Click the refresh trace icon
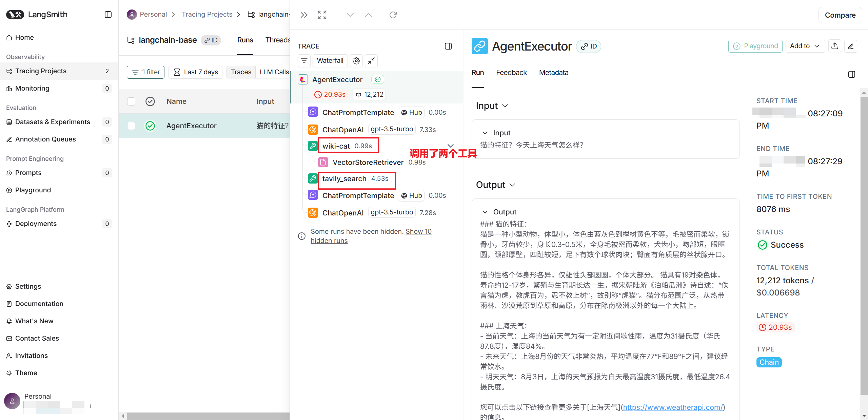The height and width of the screenshot is (420, 868). (x=393, y=15)
